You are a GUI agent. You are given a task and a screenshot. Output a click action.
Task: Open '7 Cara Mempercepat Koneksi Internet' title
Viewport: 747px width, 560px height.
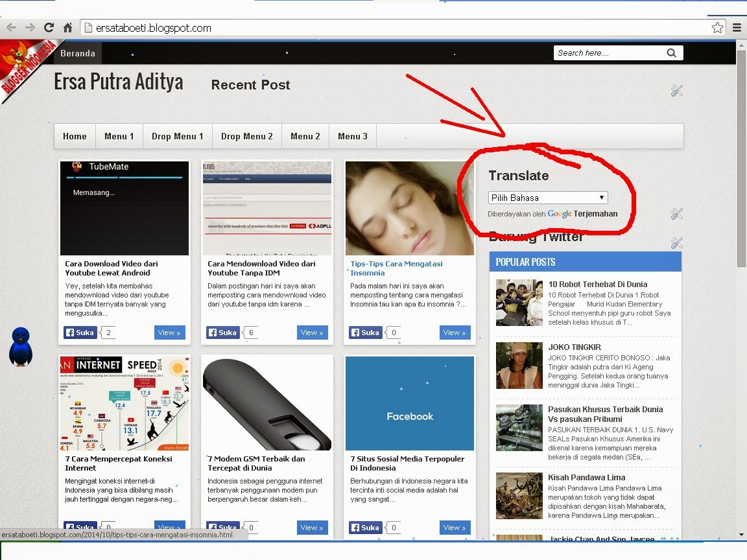(x=119, y=463)
